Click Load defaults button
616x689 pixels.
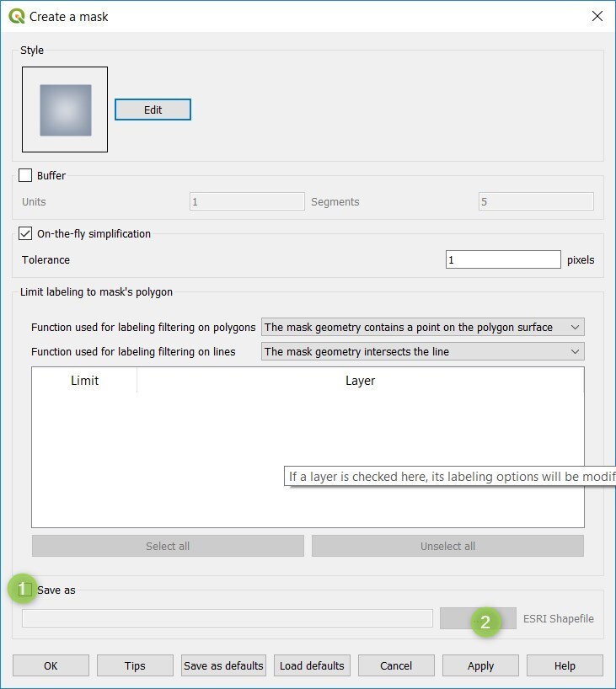tap(312, 665)
